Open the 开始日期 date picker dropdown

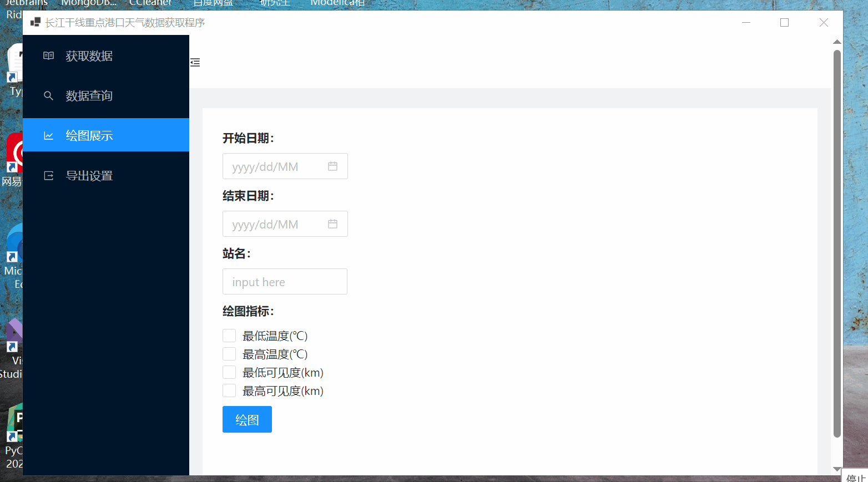pos(277,166)
